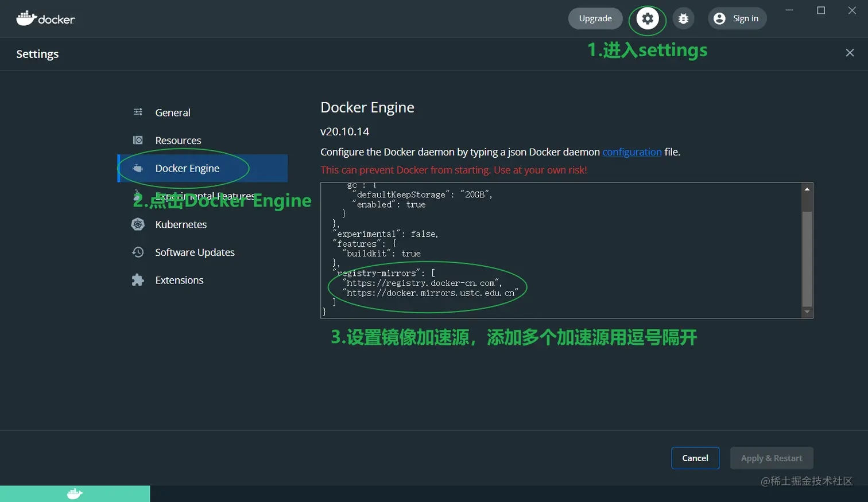
Task: Click the Sign in button
Action: point(737,18)
